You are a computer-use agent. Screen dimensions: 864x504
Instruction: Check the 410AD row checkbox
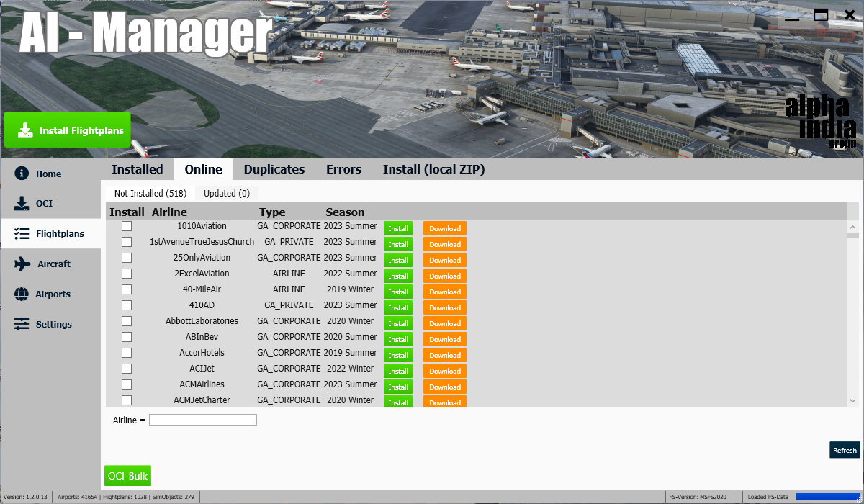click(x=127, y=305)
